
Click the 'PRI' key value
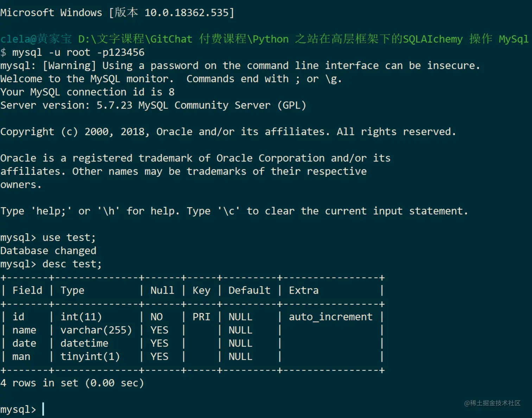pyautogui.click(x=201, y=317)
